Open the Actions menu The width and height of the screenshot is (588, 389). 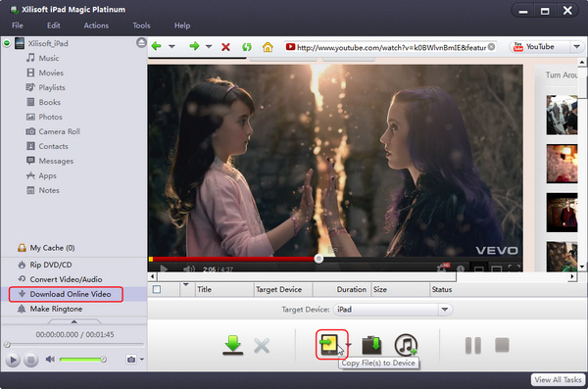tap(96, 25)
